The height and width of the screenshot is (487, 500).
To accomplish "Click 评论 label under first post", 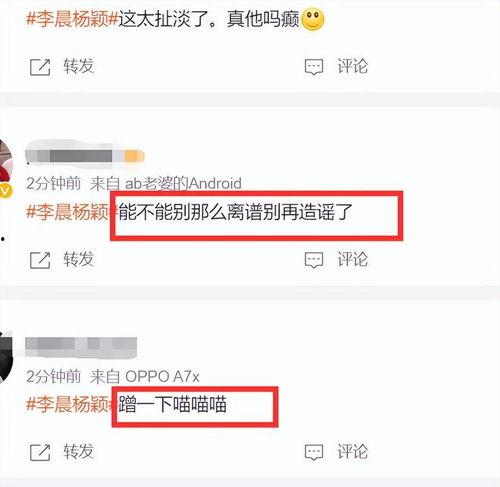I will (x=353, y=66).
